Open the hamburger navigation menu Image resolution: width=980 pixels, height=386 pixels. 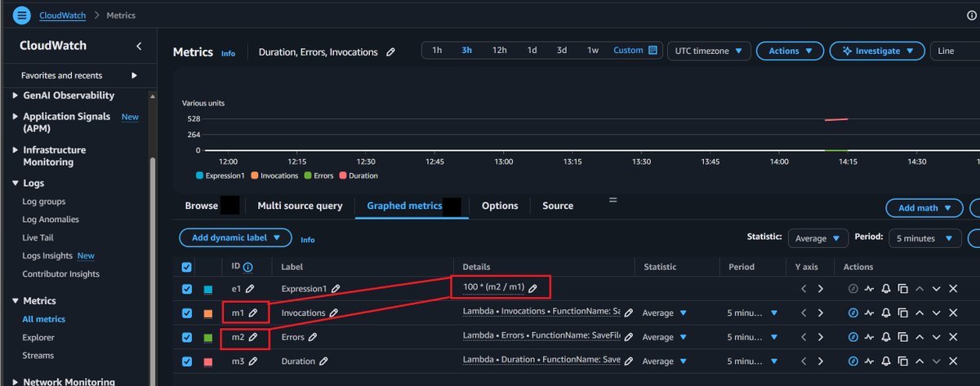(22, 15)
